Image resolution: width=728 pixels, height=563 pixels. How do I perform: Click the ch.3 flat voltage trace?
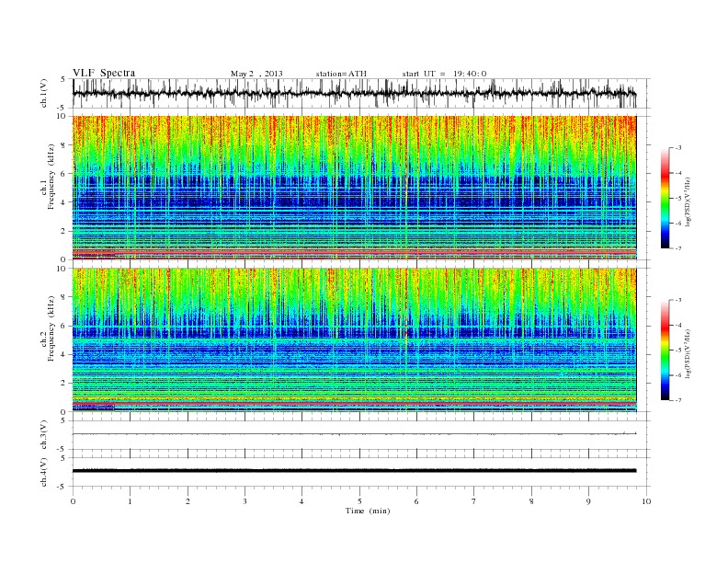point(354,434)
